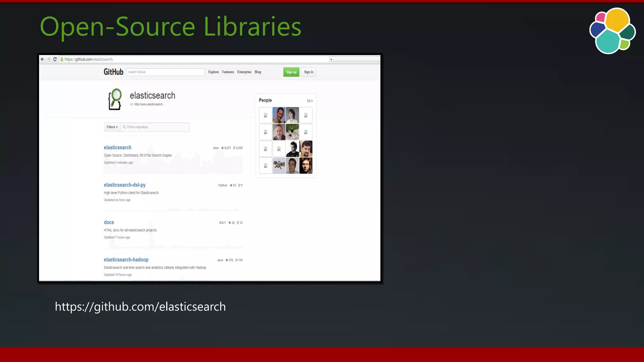Open the bottom-row man's photo beside the robot

click(292, 166)
